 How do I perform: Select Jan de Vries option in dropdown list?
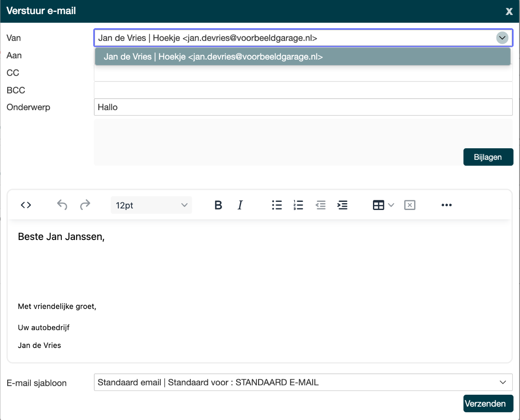tap(303, 57)
